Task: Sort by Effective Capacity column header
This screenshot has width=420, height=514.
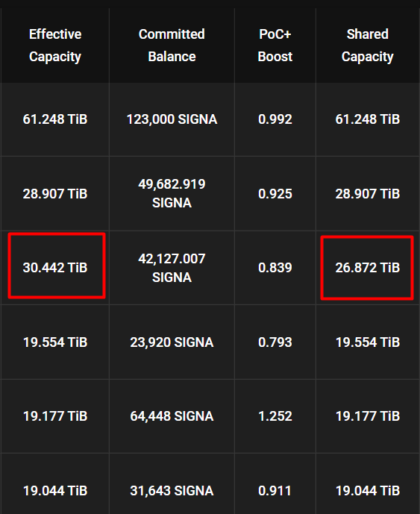Action: (55, 46)
